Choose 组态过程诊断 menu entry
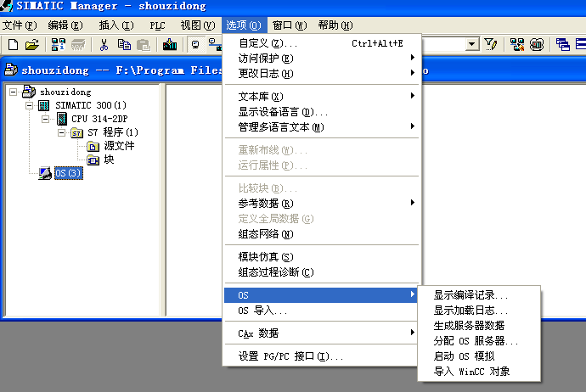The width and height of the screenshot is (586, 392). (322, 272)
